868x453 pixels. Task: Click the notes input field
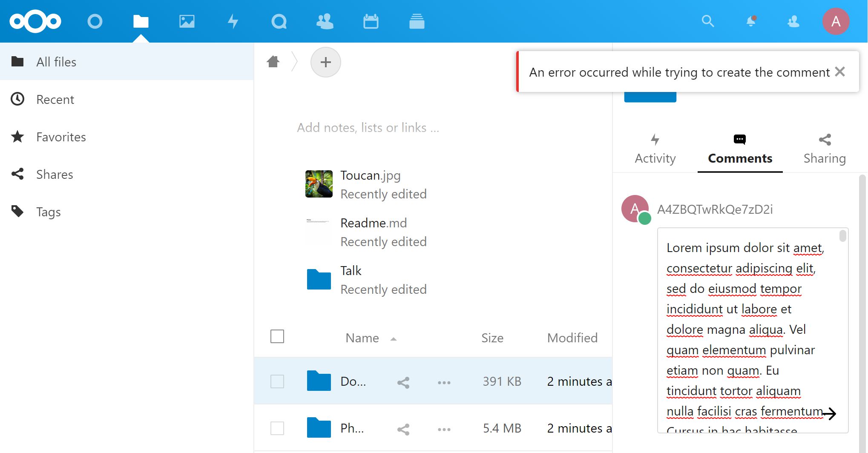368,127
